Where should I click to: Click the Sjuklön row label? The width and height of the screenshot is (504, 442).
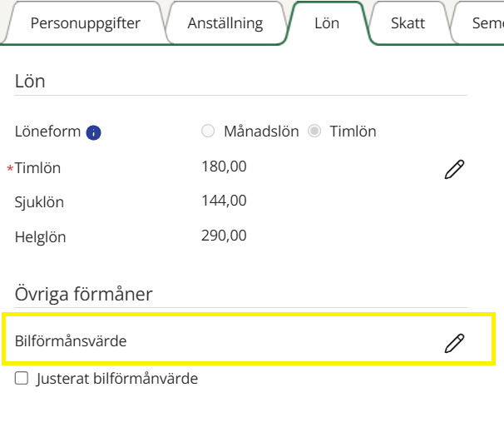pyautogui.click(x=39, y=202)
